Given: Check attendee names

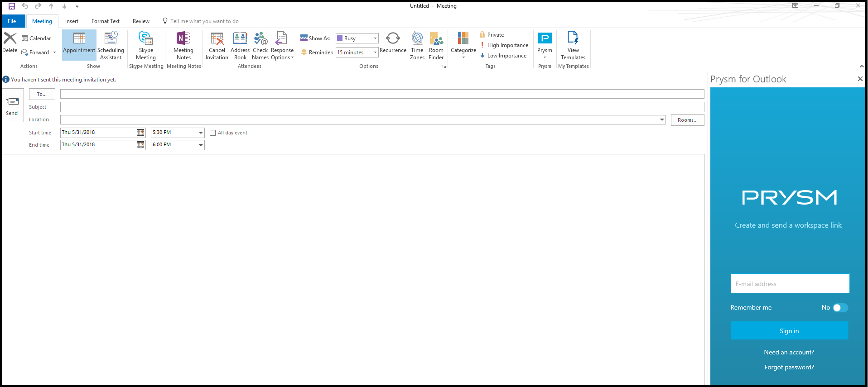Looking at the screenshot, I should click(x=260, y=45).
